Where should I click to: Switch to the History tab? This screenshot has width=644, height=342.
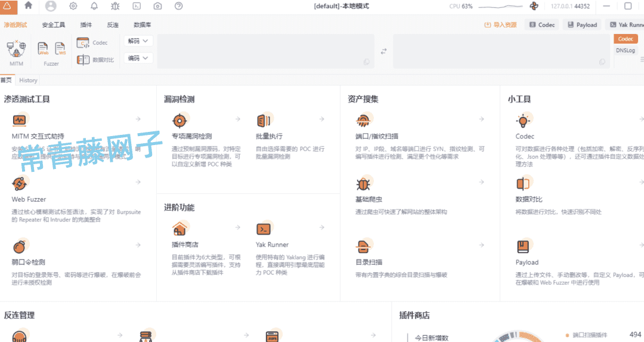click(29, 80)
